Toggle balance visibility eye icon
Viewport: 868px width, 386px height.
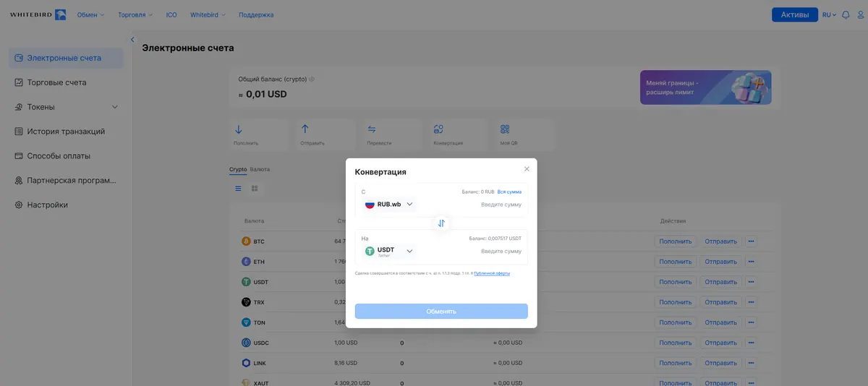(x=312, y=79)
